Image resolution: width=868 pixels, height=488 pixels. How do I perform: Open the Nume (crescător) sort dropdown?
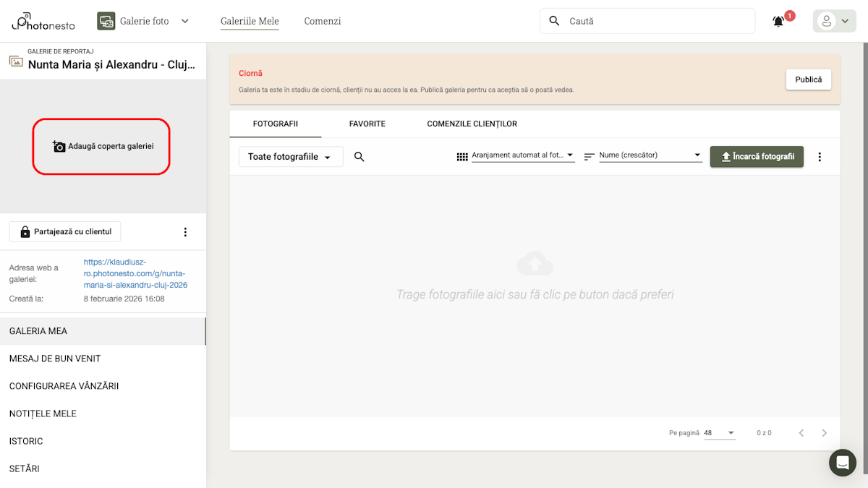pyautogui.click(x=650, y=155)
